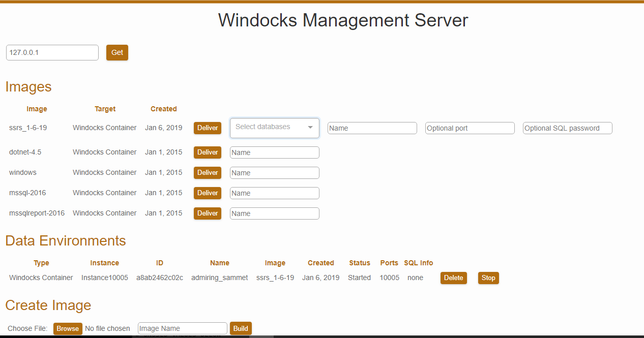The width and height of the screenshot is (644, 338).
Task: Click the Windocks Management Server title
Action: click(x=343, y=20)
